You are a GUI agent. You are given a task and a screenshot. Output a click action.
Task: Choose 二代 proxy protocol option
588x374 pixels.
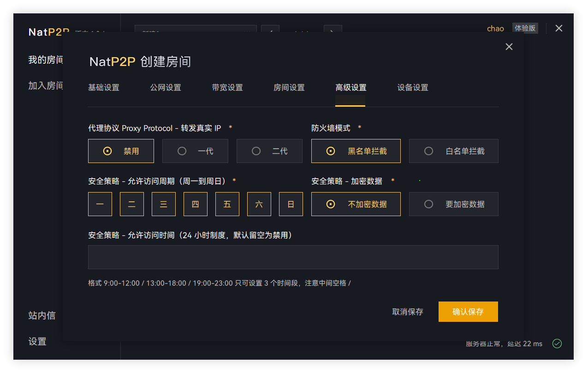(x=269, y=151)
